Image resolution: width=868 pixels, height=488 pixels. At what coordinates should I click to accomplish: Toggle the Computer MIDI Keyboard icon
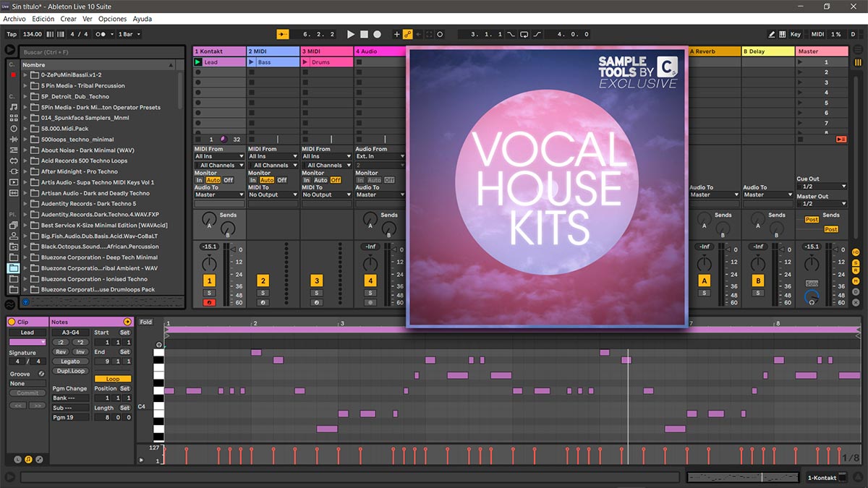pos(784,34)
